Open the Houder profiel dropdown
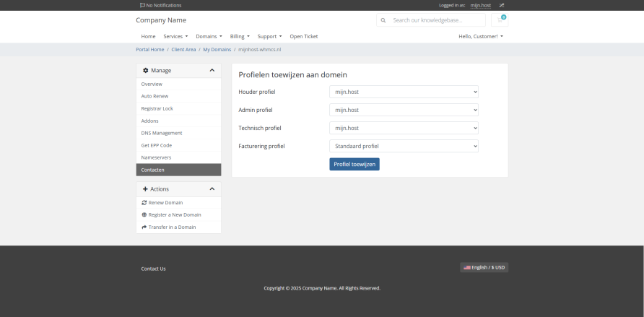This screenshot has width=644, height=317. pos(404,92)
